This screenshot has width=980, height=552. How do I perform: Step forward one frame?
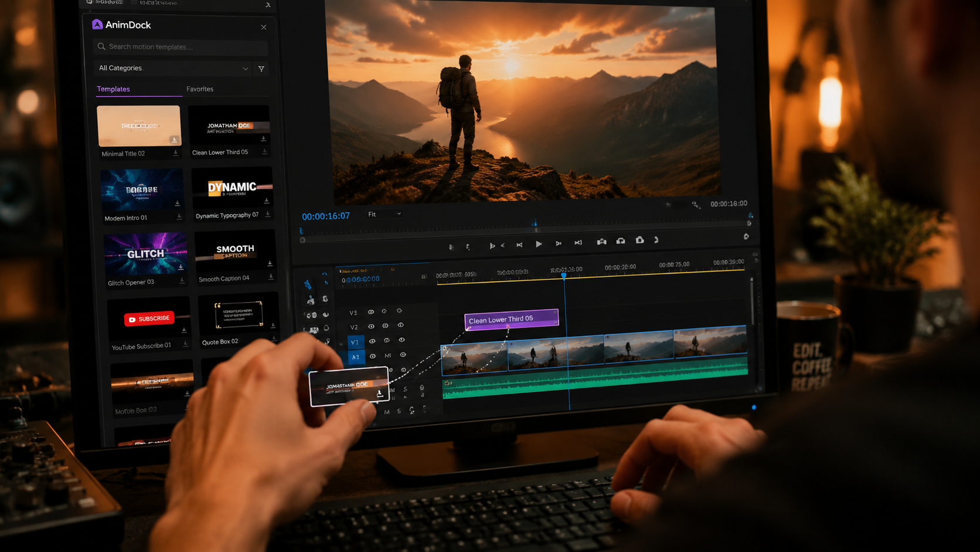point(559,243)
